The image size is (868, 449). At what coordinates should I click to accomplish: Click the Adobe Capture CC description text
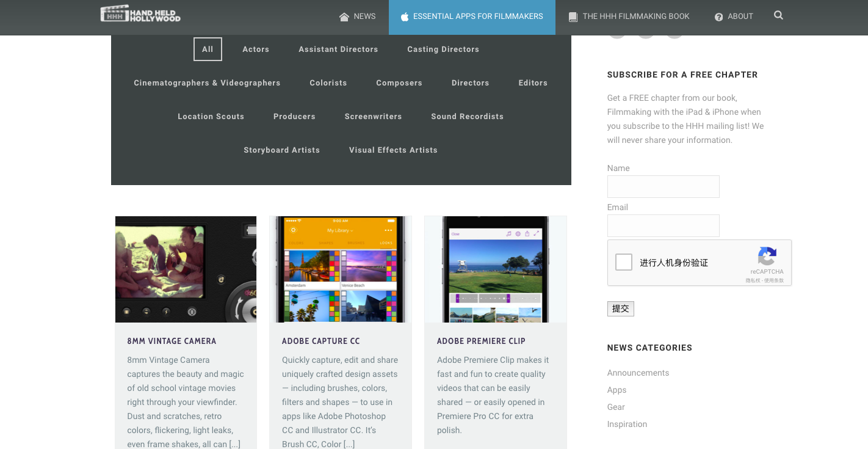pos(340,403)
